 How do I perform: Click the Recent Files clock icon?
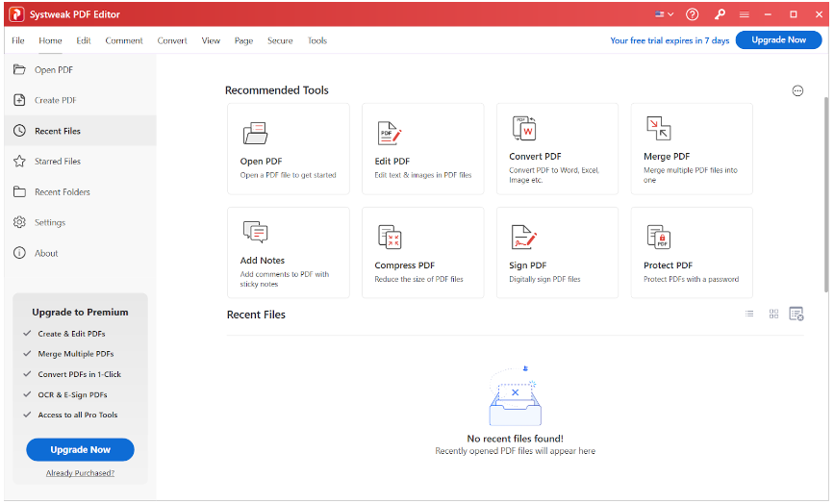coord(19,131)
